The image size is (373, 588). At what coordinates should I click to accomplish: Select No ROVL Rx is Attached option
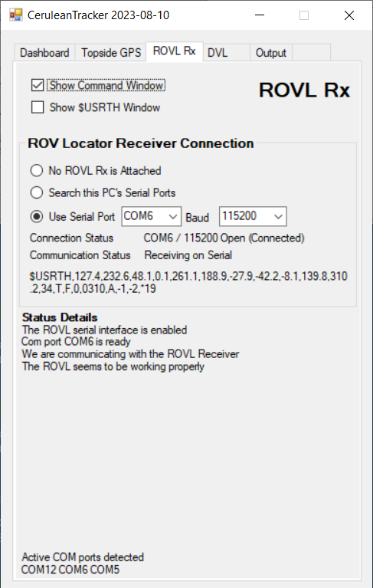[36, 171]
